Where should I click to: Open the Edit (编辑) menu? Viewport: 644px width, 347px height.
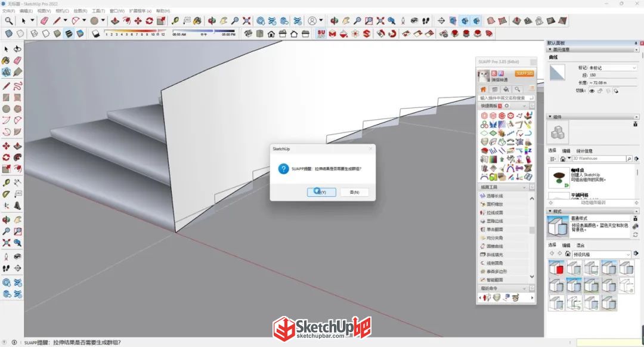point(26,11)
